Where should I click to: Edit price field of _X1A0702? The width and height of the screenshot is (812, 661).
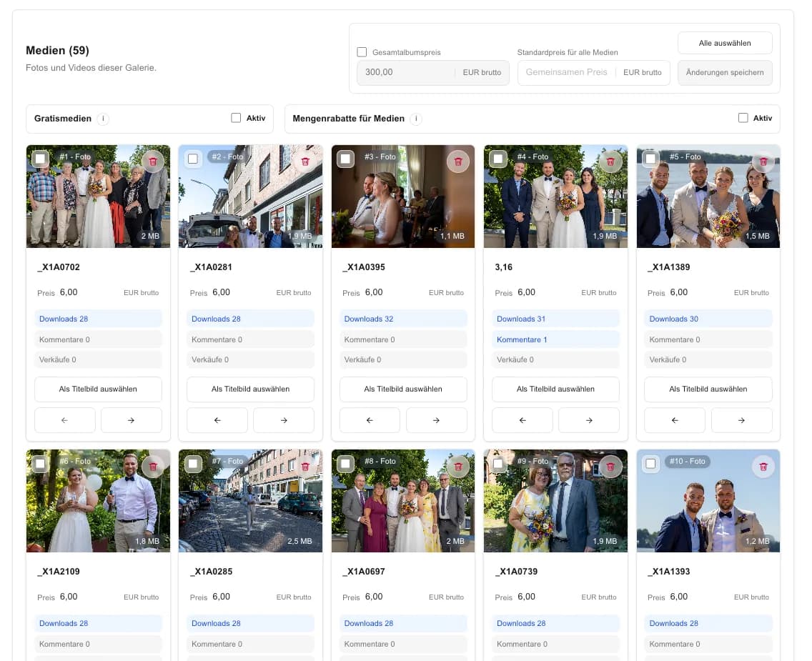click(x=88, y=292)
